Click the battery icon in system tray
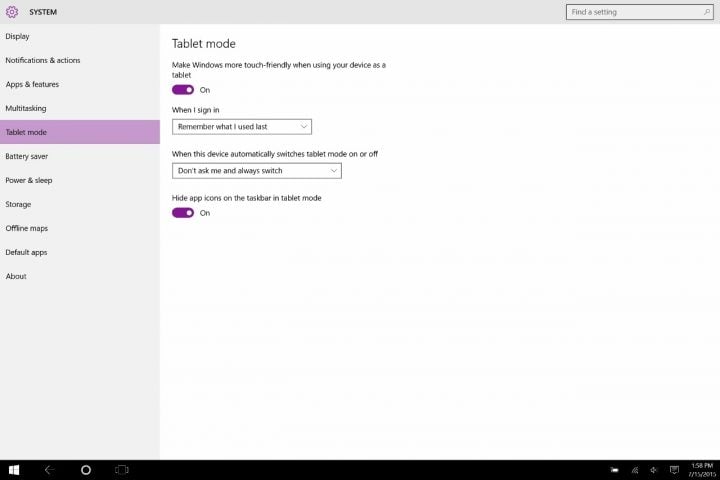 coord(614,470)
